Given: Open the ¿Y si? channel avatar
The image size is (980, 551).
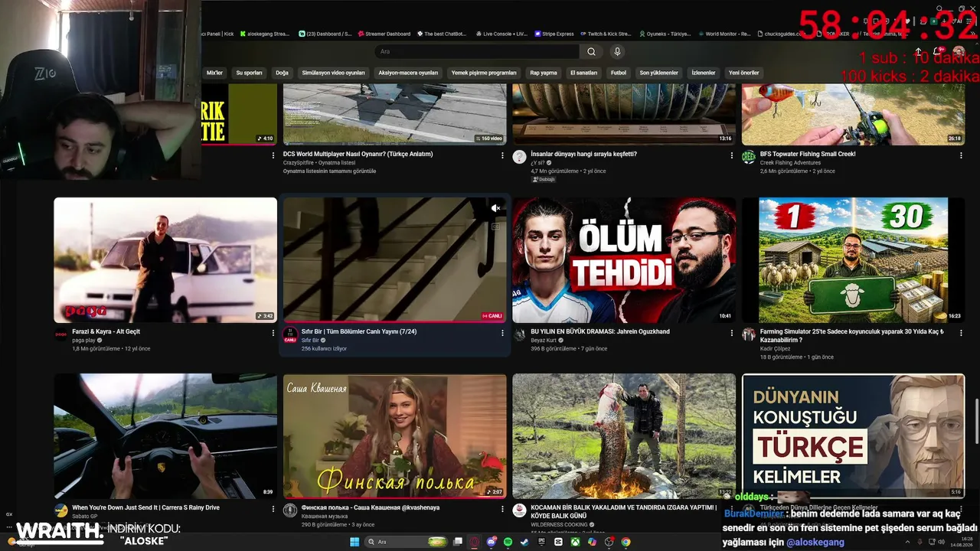Looking at the screenshot, I should tap(519, 157).
